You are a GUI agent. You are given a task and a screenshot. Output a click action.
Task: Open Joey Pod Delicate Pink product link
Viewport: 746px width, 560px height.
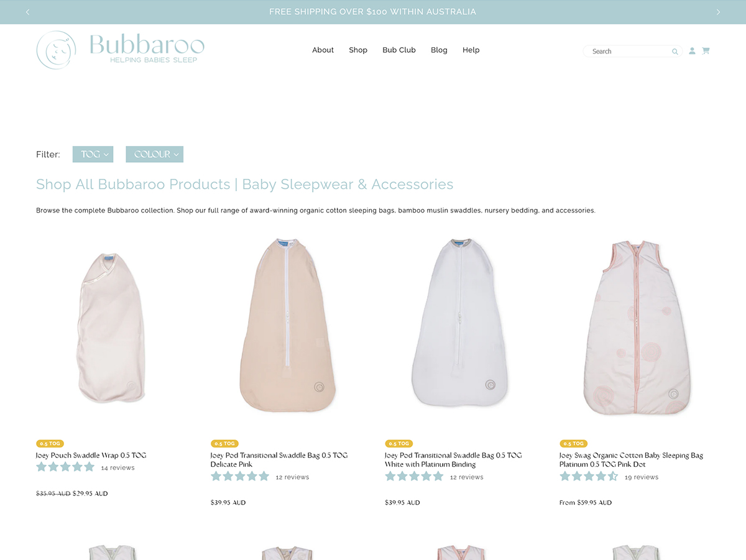coord(279,460)
